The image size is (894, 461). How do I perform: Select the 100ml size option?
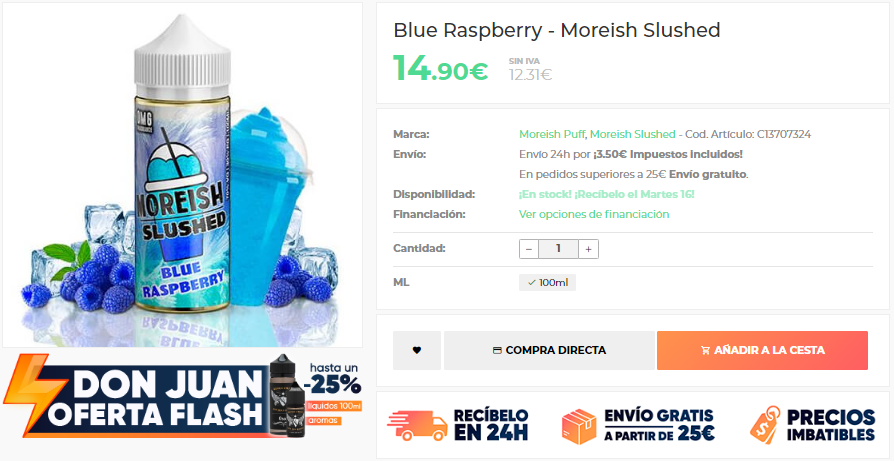(x=547, y=283)
